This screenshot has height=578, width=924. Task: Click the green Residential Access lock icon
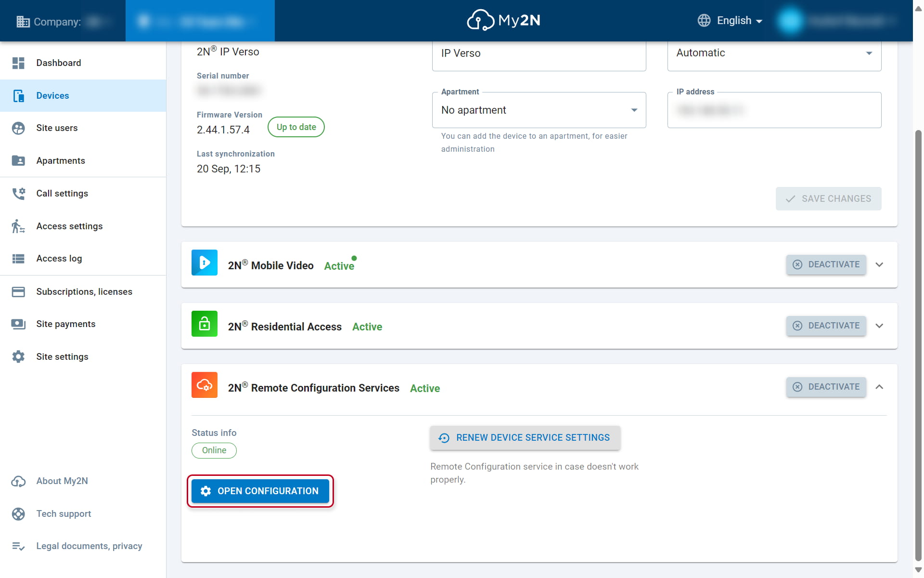click(x=205, y=324)
